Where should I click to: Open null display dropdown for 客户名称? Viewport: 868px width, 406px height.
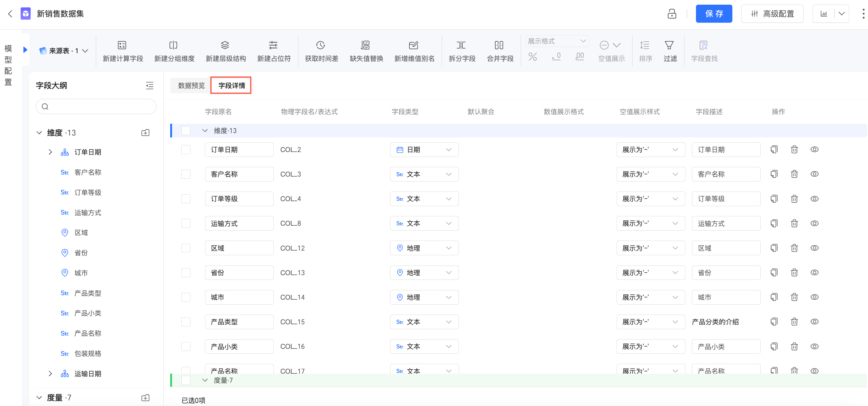(650, 174)
